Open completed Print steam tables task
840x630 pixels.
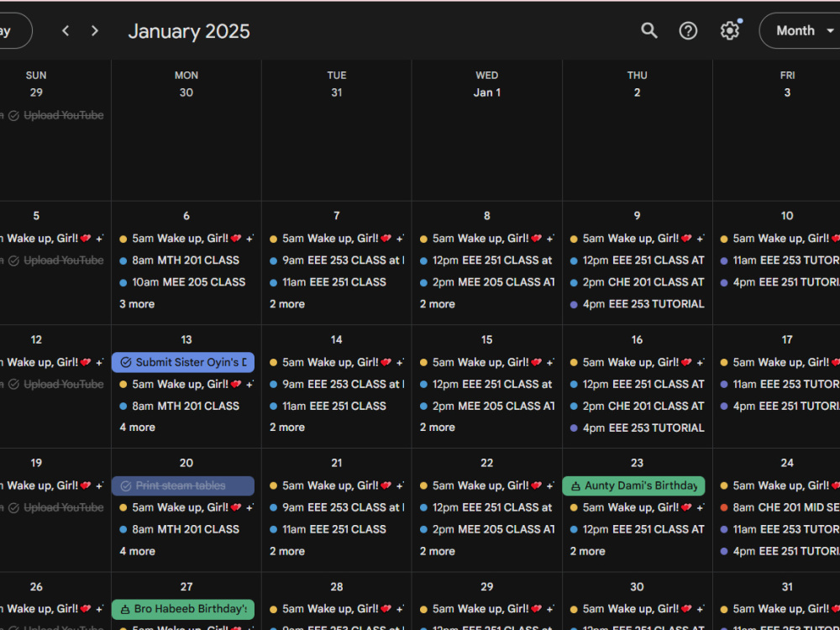tap(182, 486)
